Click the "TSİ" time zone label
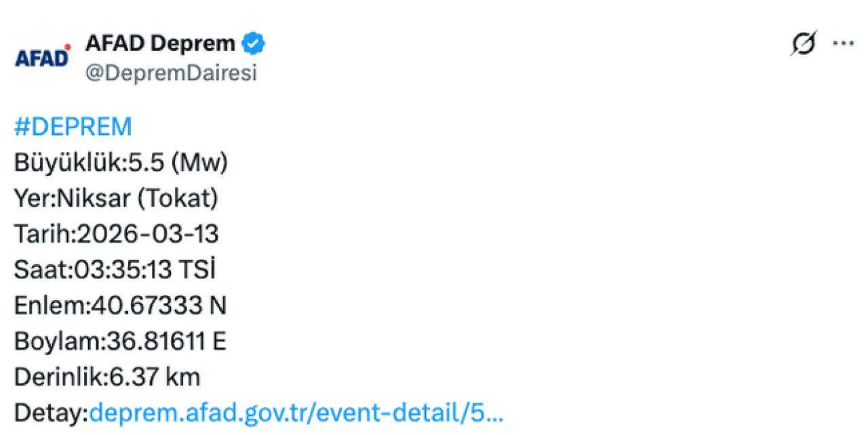Screen dimensions: 868x435 pyautogui.click(x=195, y=270)
